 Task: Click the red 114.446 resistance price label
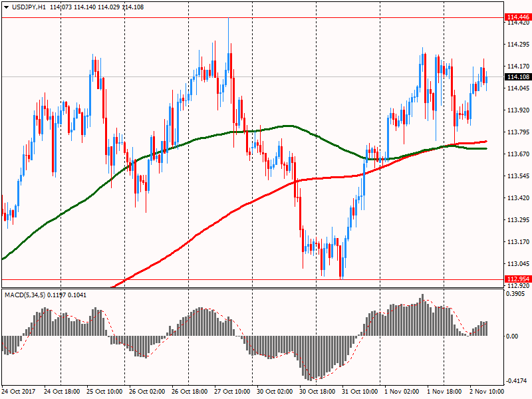coord(518,17)
